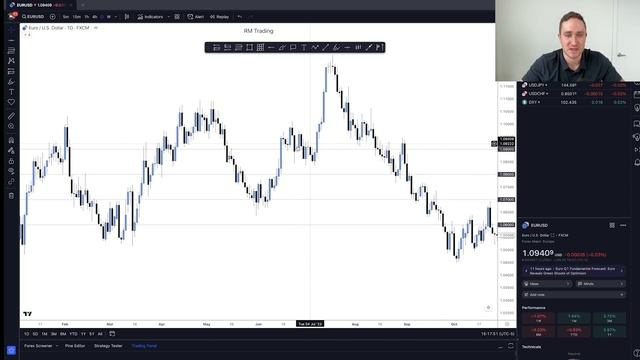640x360 pixels.
Task: Click grid icon in floating drawing toolbar
Action: pyautogui.click(x=260, y=47)
